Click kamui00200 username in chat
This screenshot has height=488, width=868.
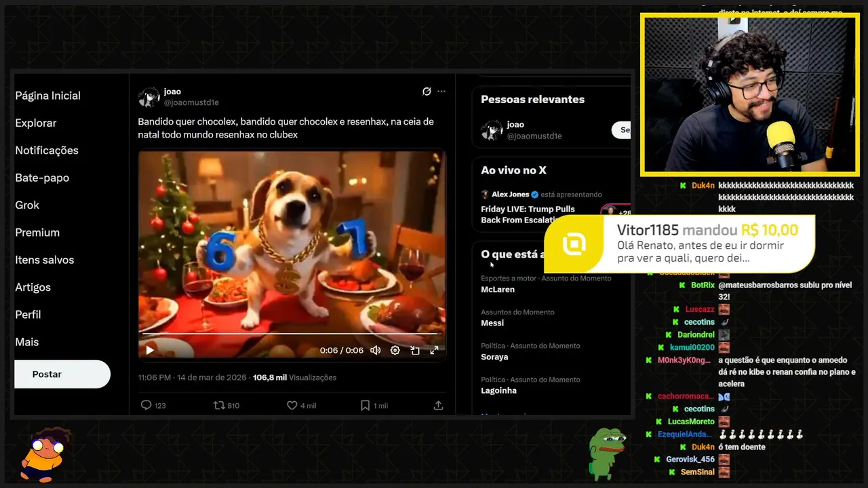coord(692,347)
